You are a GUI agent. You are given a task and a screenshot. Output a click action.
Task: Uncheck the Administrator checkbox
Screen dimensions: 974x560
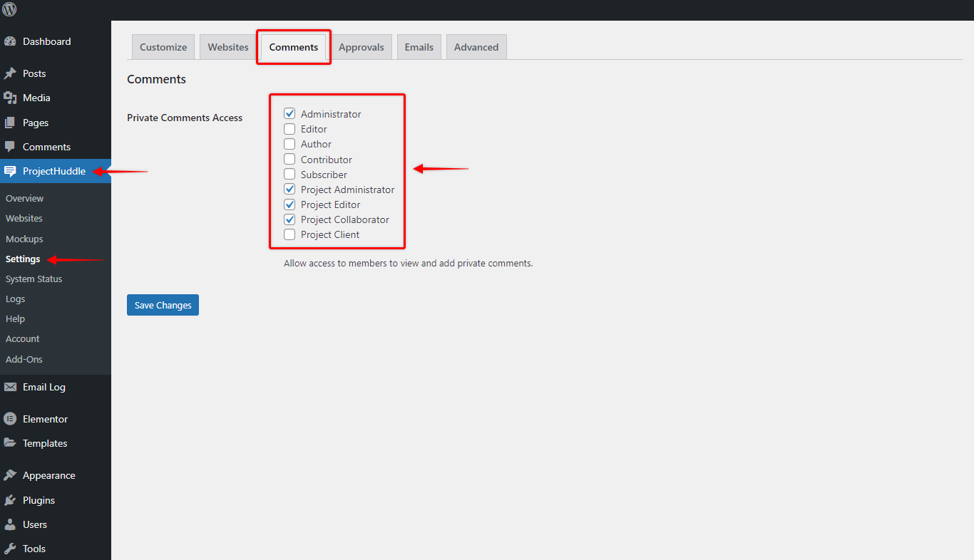[289, 114]
